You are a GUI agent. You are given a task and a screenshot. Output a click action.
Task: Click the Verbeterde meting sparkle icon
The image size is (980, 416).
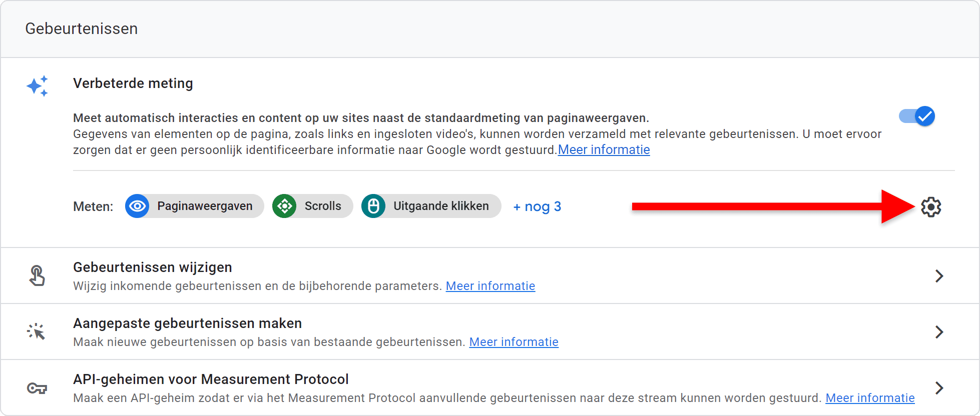click(x=38, y=86)
